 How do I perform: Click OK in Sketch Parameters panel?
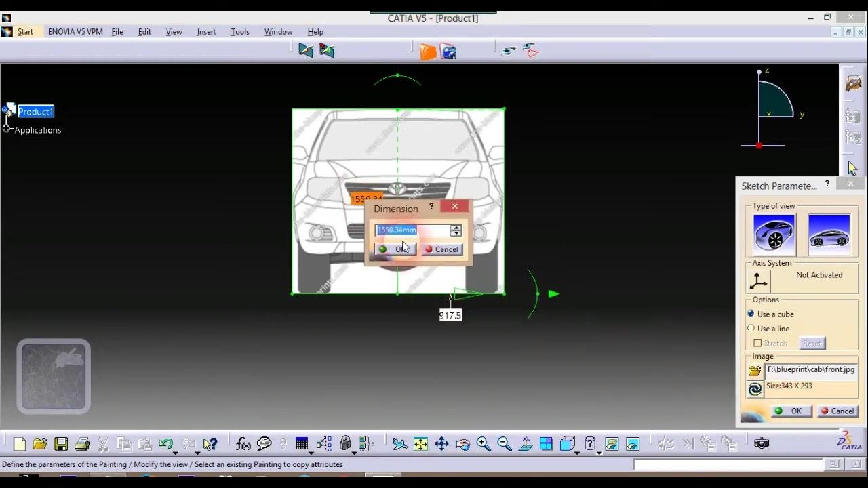[x=791, y=411]
